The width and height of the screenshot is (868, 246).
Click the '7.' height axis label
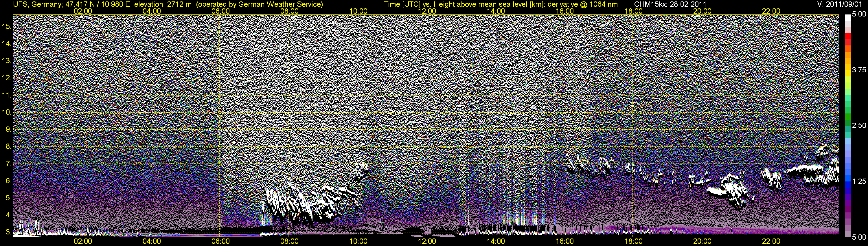coord(8,164)
